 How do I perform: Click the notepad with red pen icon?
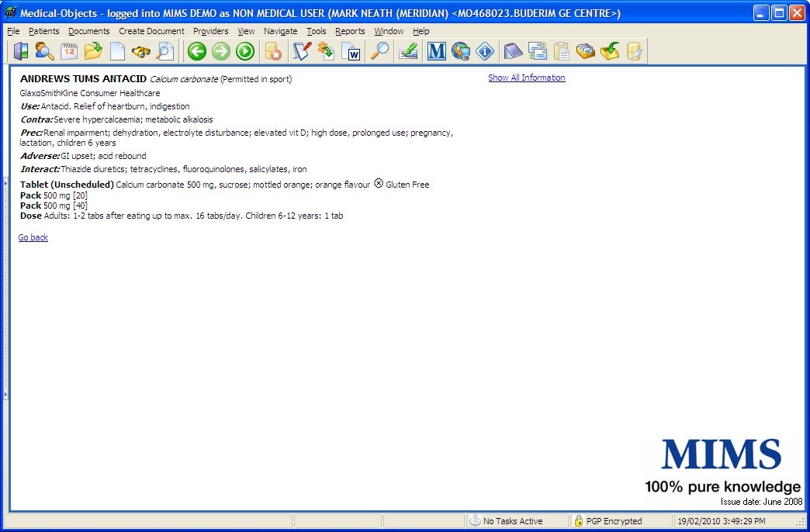(302, 51)
